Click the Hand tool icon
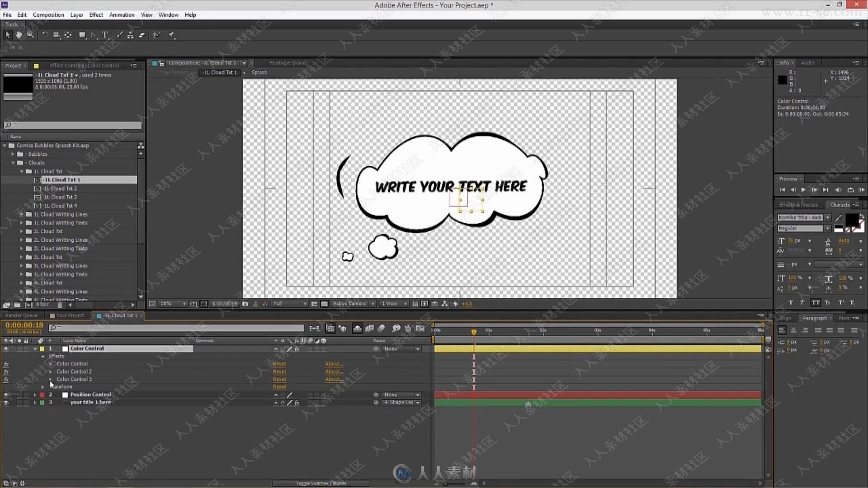Image resolution: width=868 pixels, height=488 pixels. 19,34
